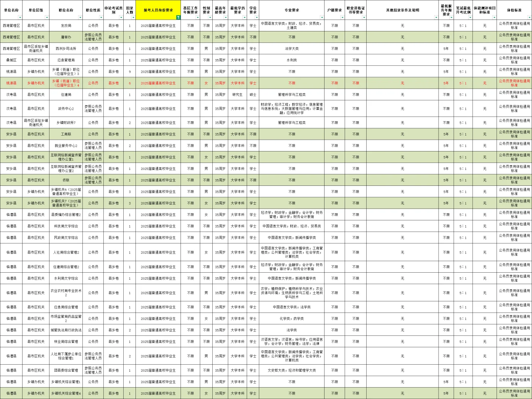Image resolution: width=532 pixels, height=399 pixels.
Task: Click the 水利类 major requirement cell
Action: 292,60
